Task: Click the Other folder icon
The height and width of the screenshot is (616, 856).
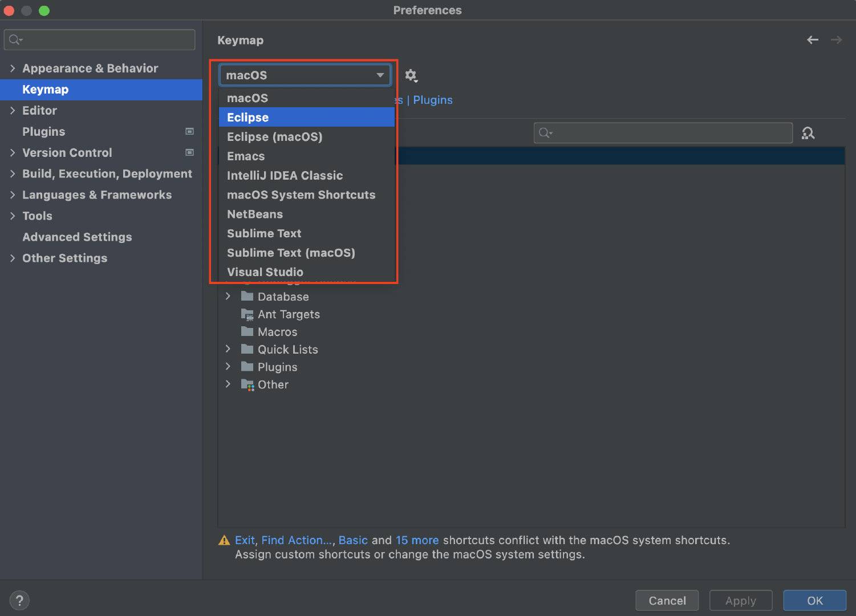Action: pyautogui.click(x=247, y=384)
